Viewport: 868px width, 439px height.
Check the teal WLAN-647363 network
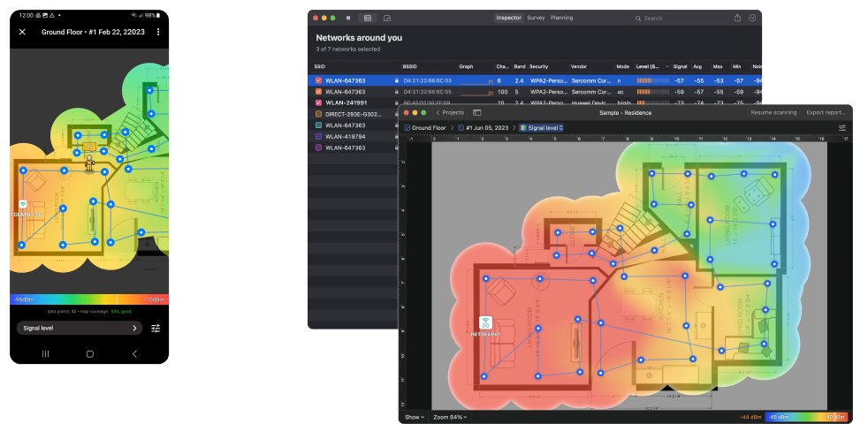[x=318, y=125]
